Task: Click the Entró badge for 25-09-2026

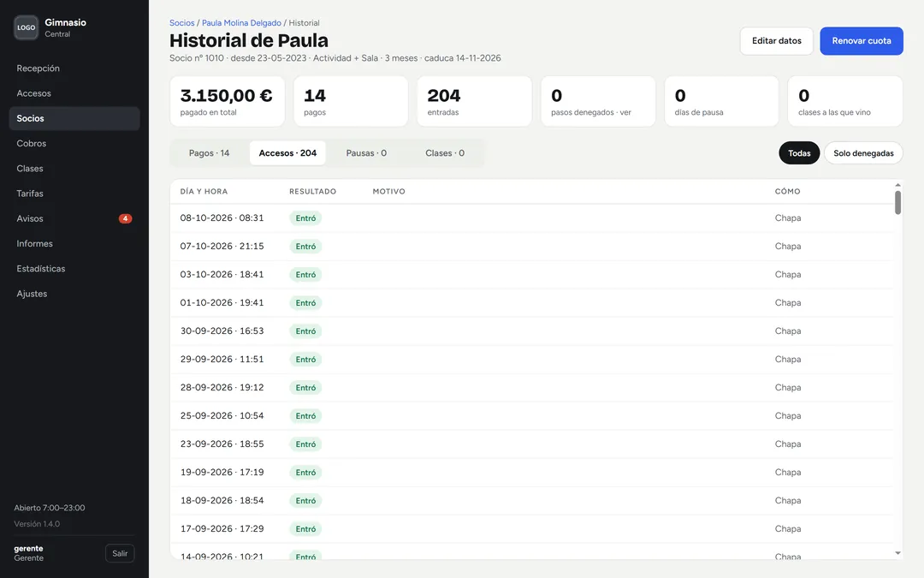Action: pos(305,416)
